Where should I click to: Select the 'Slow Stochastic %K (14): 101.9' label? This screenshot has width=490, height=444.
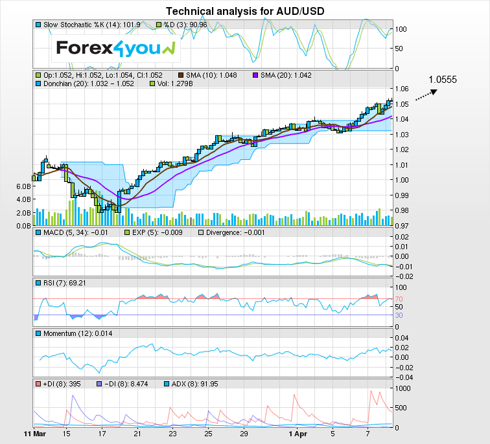[x=92, y=25]
